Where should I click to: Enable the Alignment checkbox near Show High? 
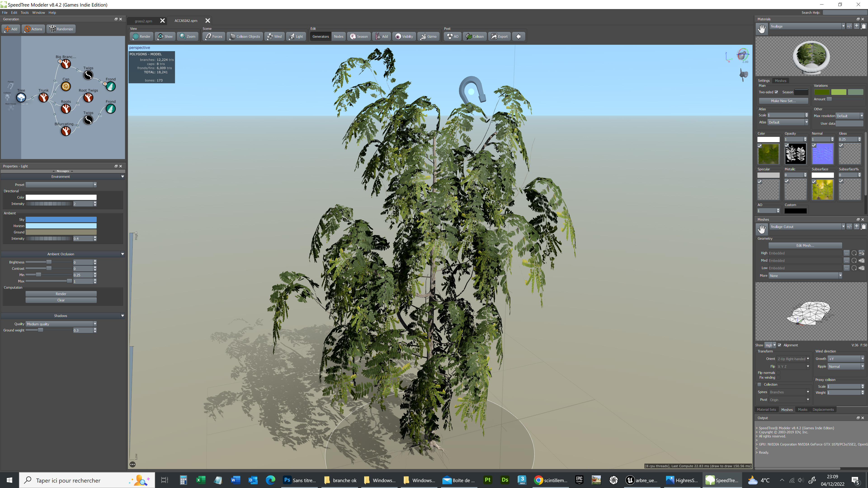click(779, 345)
